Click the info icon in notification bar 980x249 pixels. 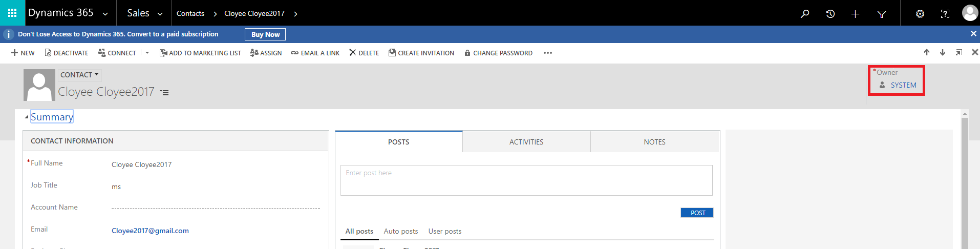tap(8, 34)
